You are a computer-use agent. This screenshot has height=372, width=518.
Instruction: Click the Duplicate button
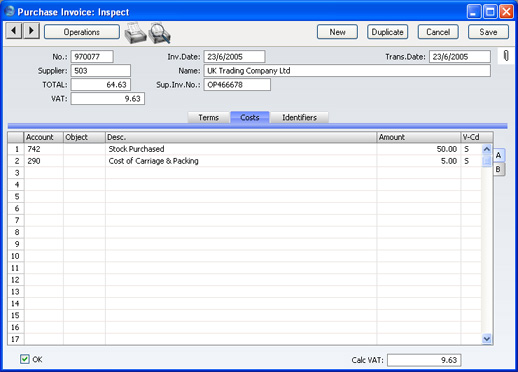(x=387, y=32)
